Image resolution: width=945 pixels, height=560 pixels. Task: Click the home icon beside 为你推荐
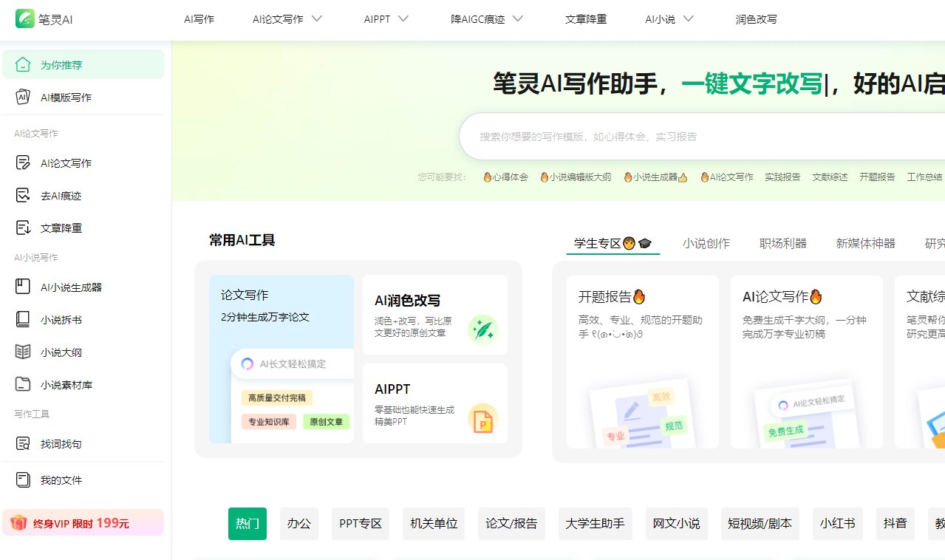click(23, 64)
